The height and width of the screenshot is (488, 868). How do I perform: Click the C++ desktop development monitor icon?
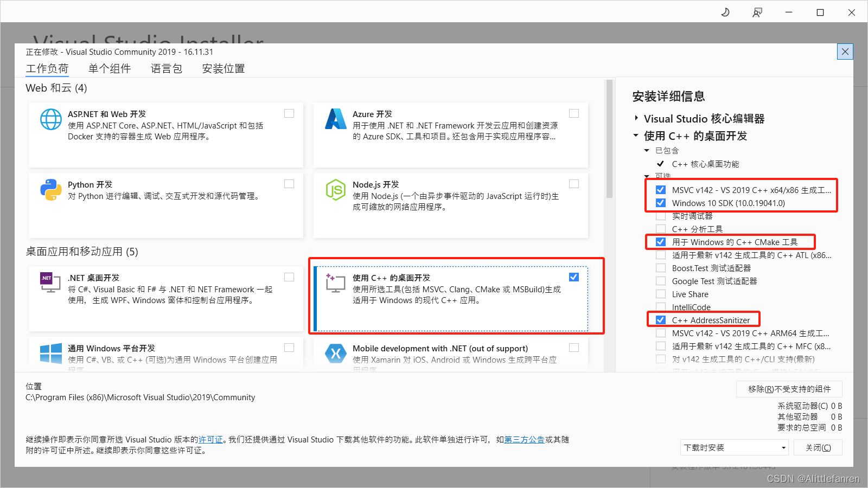coord(336,282)
